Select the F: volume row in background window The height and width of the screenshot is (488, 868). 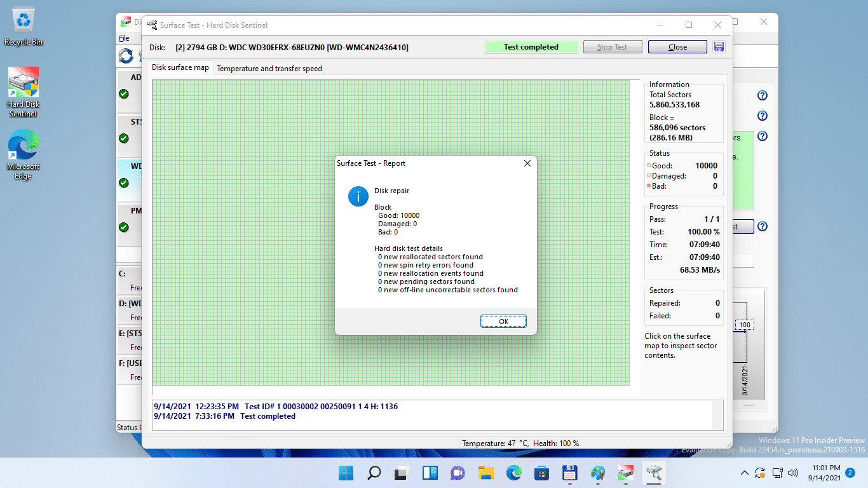[x=128, y=370]
